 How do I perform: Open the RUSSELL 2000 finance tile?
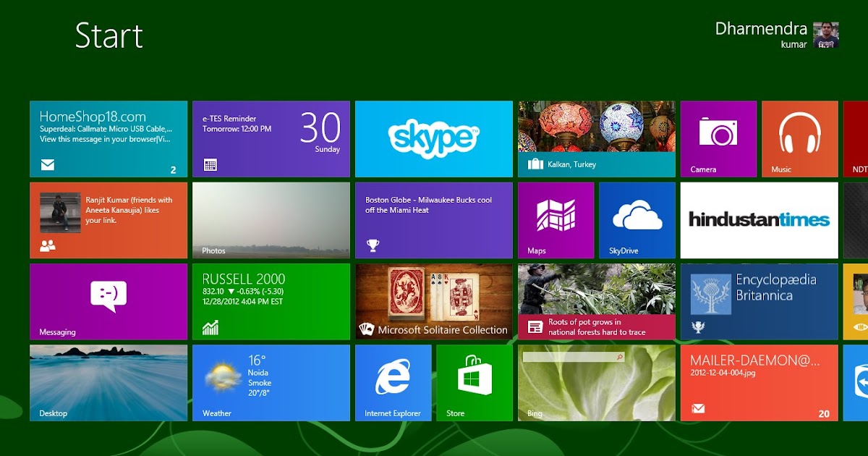point(271,302)
